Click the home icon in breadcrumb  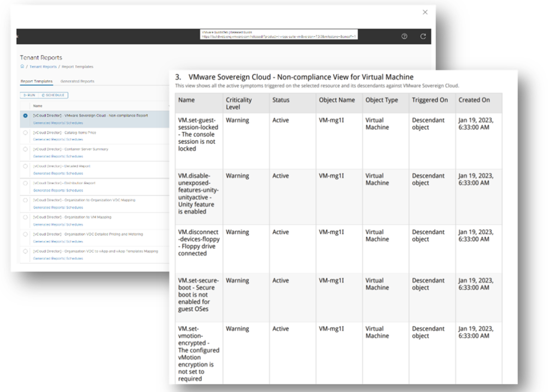[x=22, y=67]
